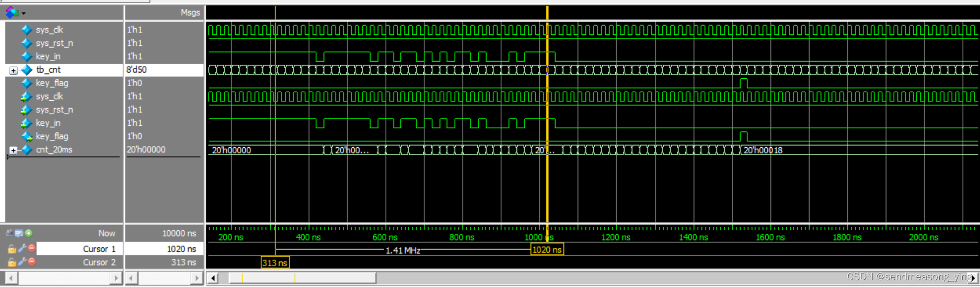Expand the tb_cnt signal bus

tap(14, 70)
